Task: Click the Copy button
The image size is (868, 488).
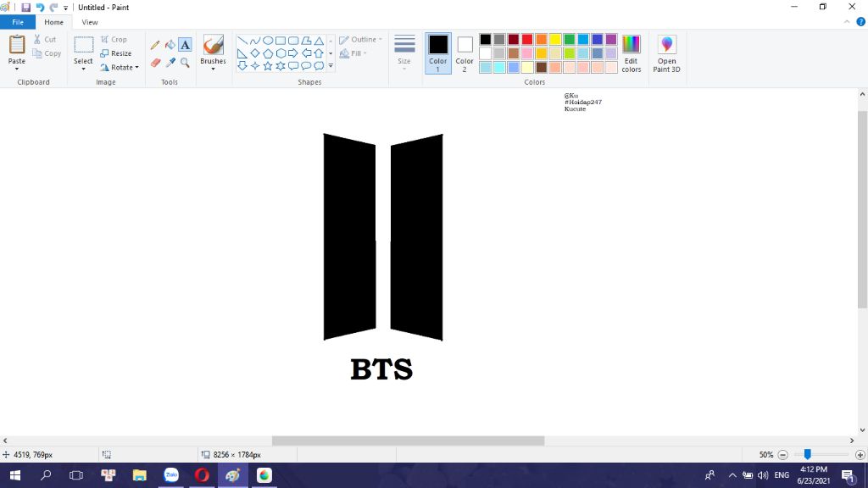Action: (47, 53)
